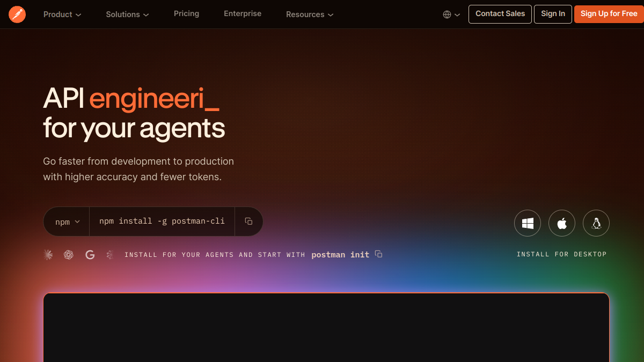Click the npm install command text field

[162, 221]
